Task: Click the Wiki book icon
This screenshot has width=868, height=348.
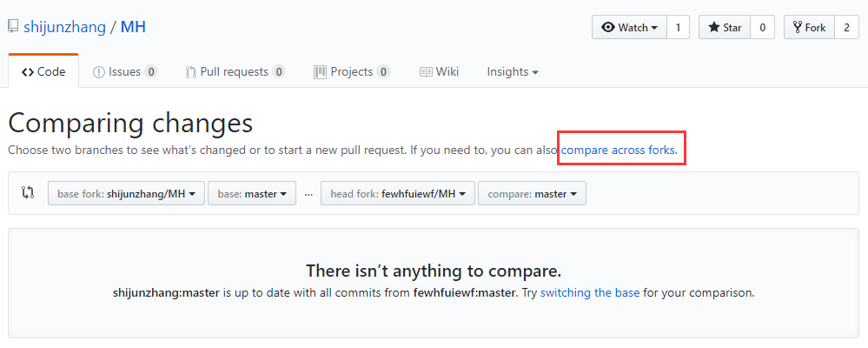Action: pyautogui.click(x=426, y=72)
